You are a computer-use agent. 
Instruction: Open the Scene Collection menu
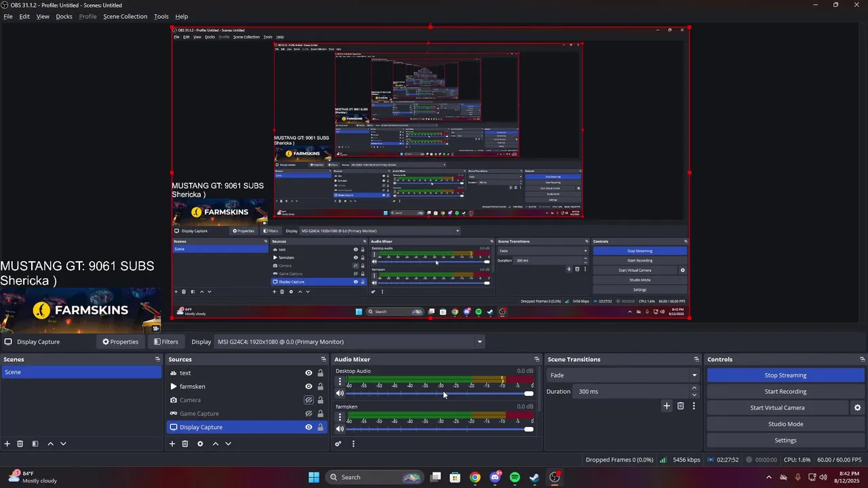pos(125,16)
